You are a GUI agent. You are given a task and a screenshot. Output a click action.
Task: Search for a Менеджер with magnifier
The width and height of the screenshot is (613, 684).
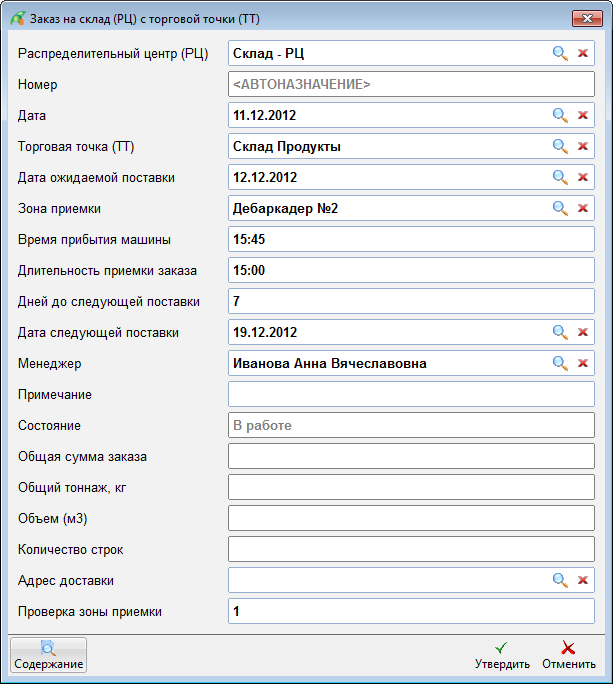(x=560, y=363)
